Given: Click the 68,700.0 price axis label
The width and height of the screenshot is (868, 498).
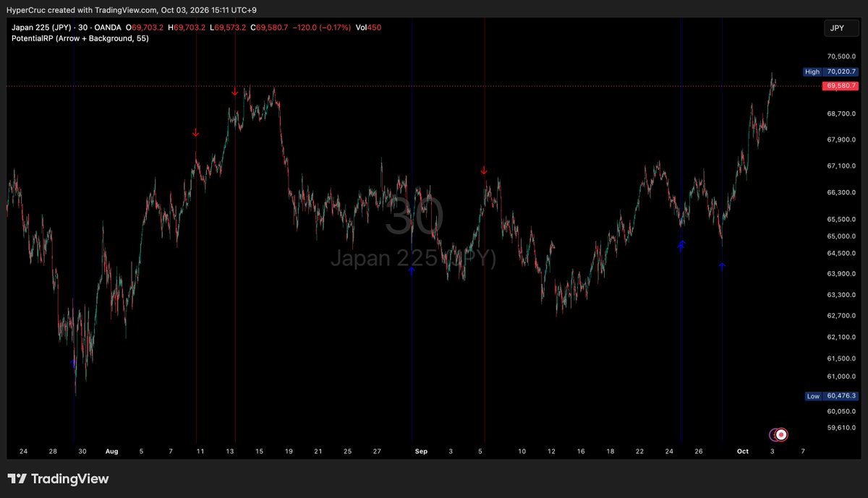Looking at the screenshot, I should click(841, 113).
